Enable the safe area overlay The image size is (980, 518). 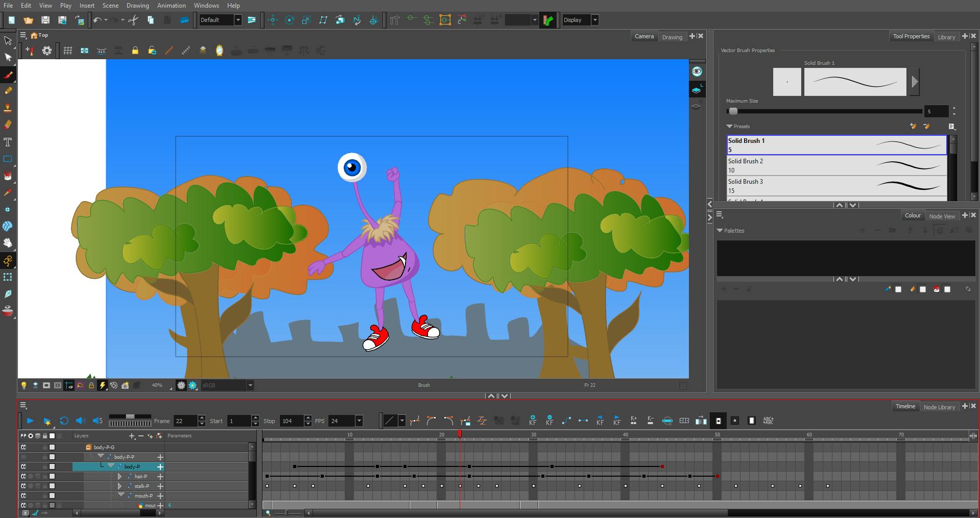pos(84,51)
